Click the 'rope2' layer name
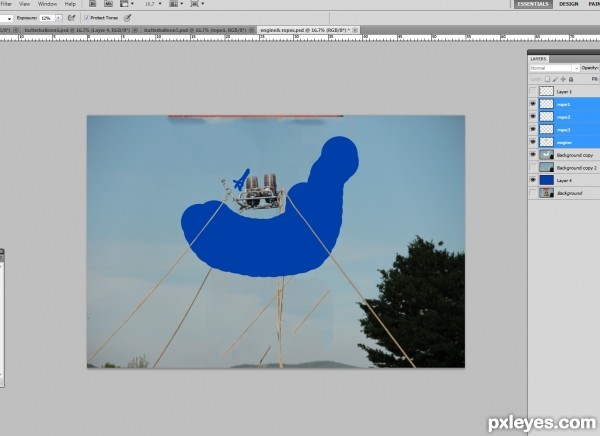This screenshot has height=436, width=600. 564,117
